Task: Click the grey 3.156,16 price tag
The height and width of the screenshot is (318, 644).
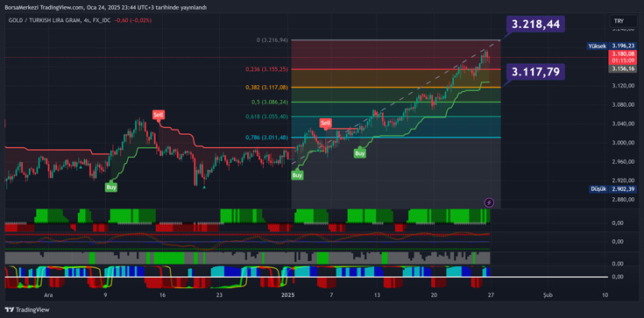Action: point(622,68)
